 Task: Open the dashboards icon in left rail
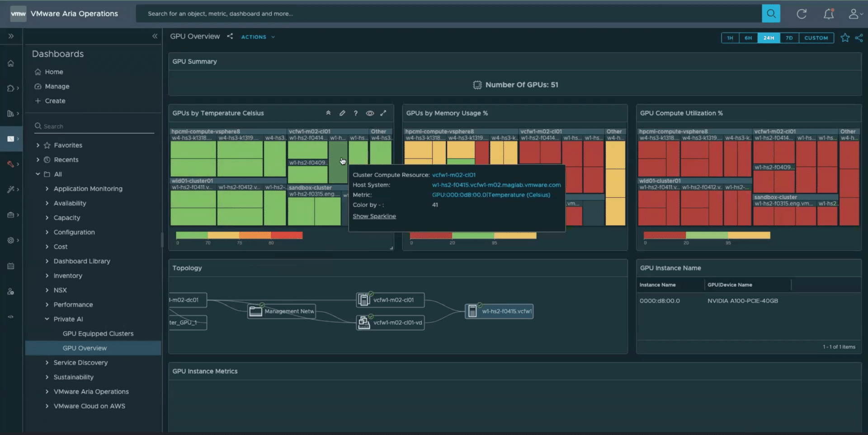click(x=11, y=139)
